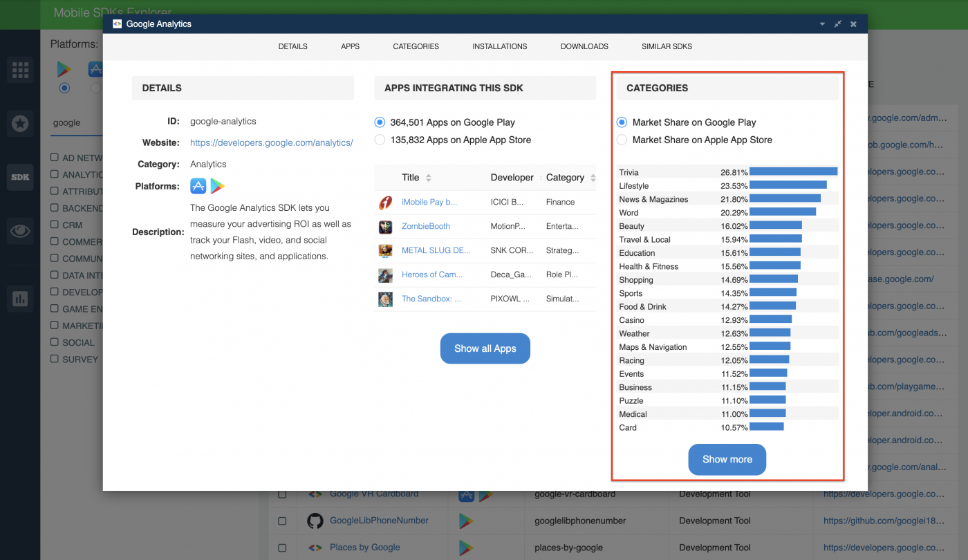Image resolution: width=968 pixels, height=560 pixels.
Task: Open the star favorites icon in sidebar
Action: [20, 123]
